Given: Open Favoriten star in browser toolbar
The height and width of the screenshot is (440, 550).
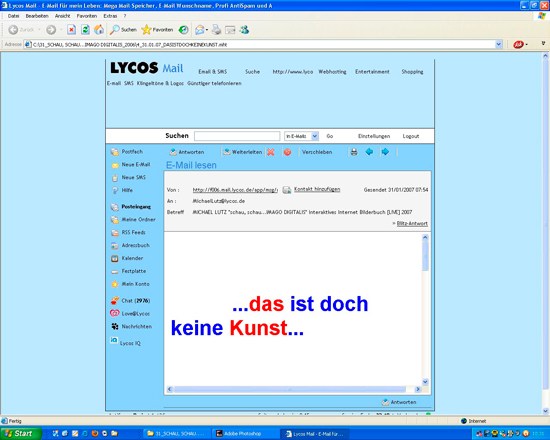Looking at the screenshot, I should pyautogui.click(x=157, y=30).
